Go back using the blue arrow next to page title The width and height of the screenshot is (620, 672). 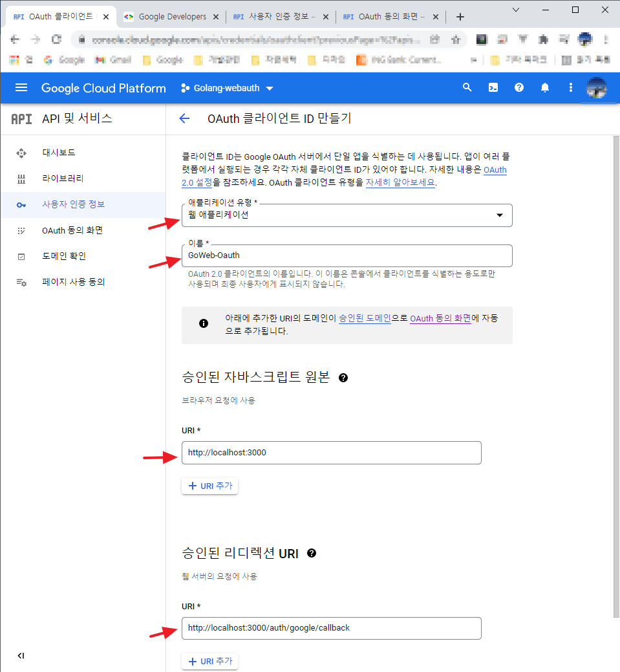(x=184, y=118)
